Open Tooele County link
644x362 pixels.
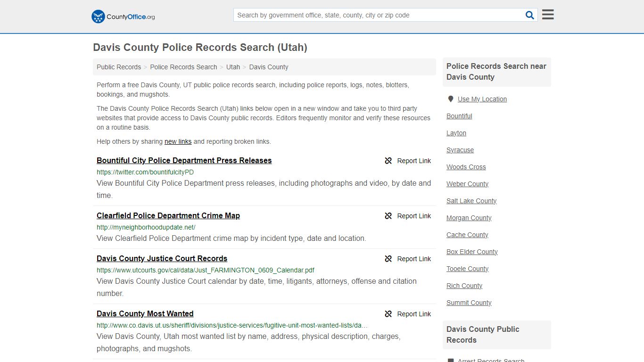468,269
